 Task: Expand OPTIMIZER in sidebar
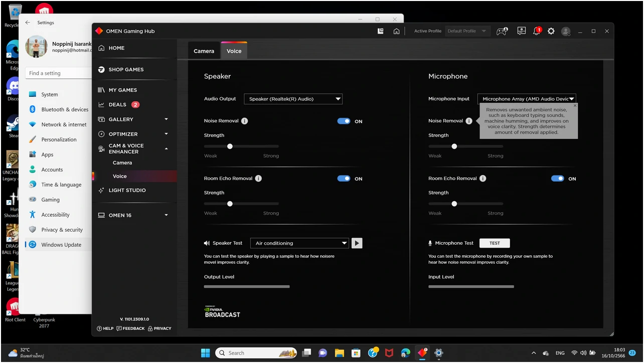166,134
